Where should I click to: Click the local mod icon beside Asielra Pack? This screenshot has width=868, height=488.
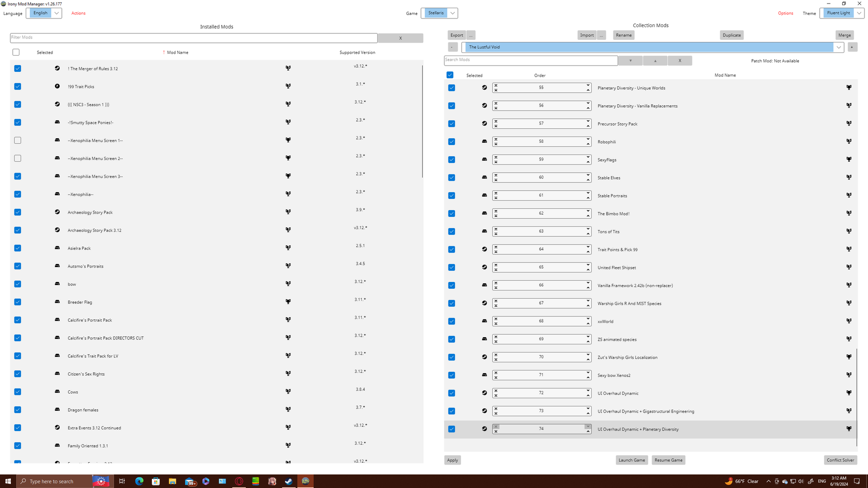(57, 248)
